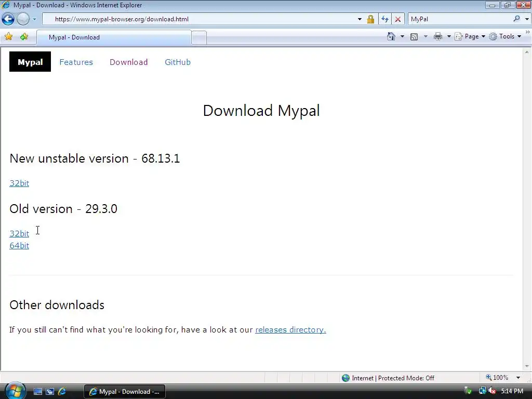Click the red Stop loading icon

[x=398, y=19]
